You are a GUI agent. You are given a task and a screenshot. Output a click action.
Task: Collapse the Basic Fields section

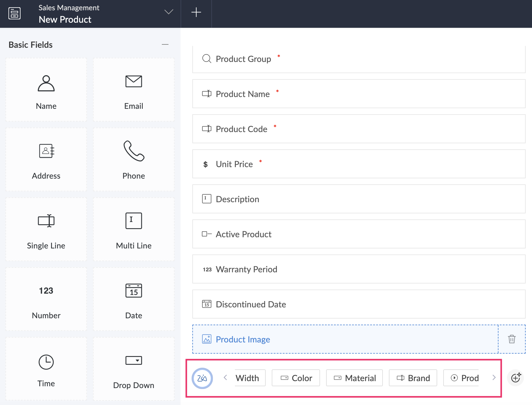(165, 44)
